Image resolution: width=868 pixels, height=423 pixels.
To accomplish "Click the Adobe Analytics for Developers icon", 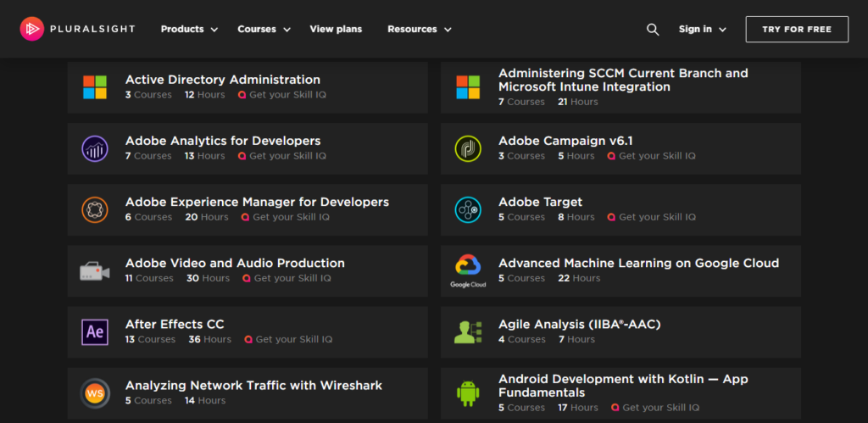I will pos(95,148).
